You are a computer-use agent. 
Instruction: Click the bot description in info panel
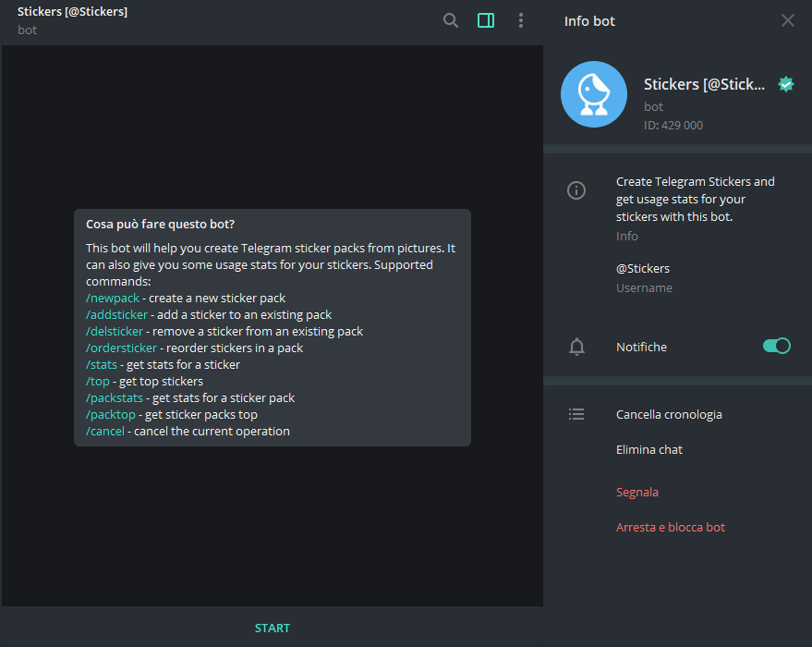[695, 199]
